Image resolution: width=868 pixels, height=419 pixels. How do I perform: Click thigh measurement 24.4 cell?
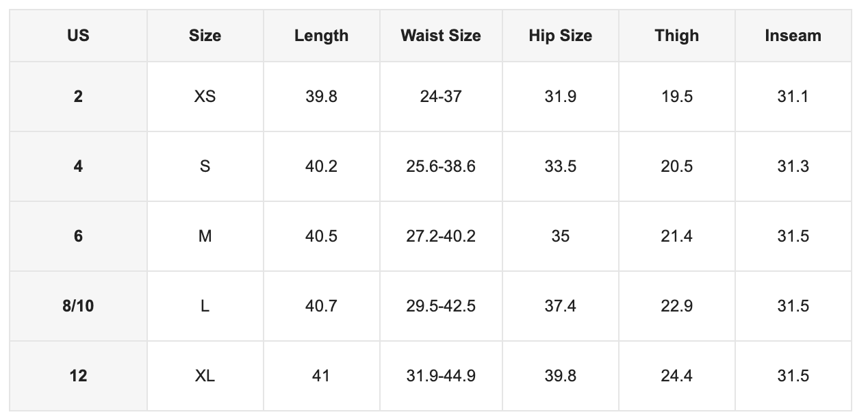pyautogui.click(x=676, y=376)
